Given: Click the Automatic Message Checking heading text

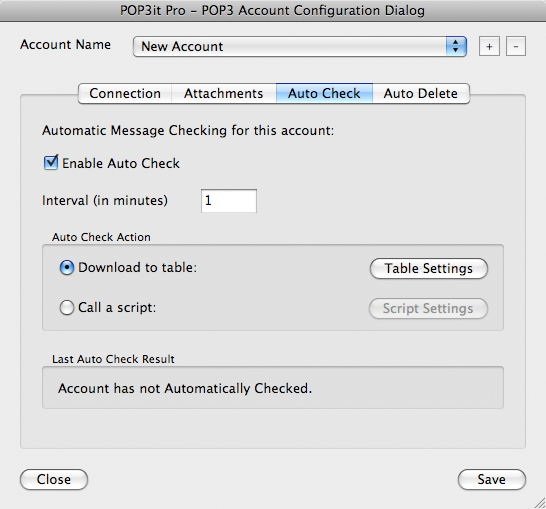Looking at the screenshot, I should (188, 131).
